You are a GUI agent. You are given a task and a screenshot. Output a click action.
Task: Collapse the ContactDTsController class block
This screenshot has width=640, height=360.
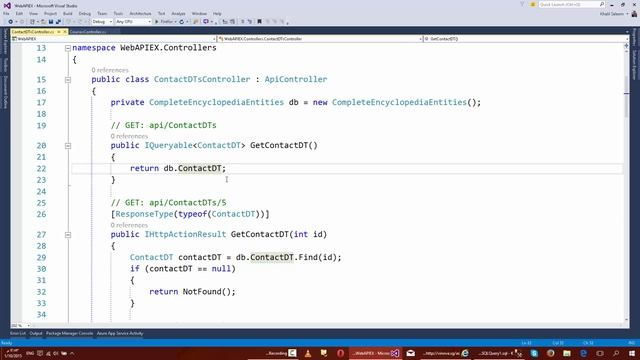pos(68,80)
